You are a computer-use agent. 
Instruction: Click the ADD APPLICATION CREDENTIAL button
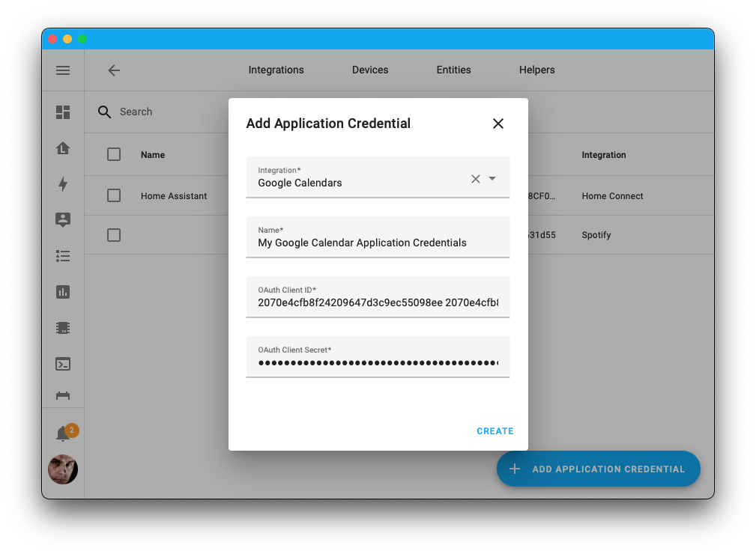coord(598,469)
